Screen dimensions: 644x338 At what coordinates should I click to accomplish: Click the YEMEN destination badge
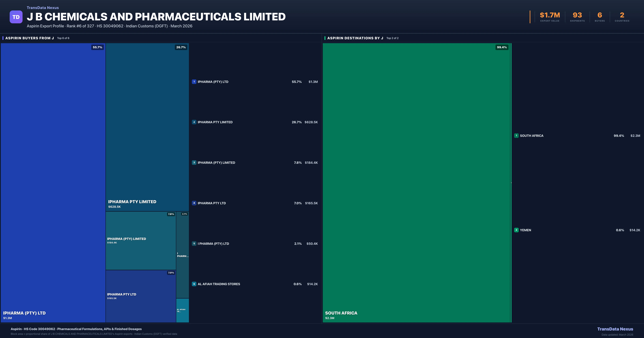(516, 230)
